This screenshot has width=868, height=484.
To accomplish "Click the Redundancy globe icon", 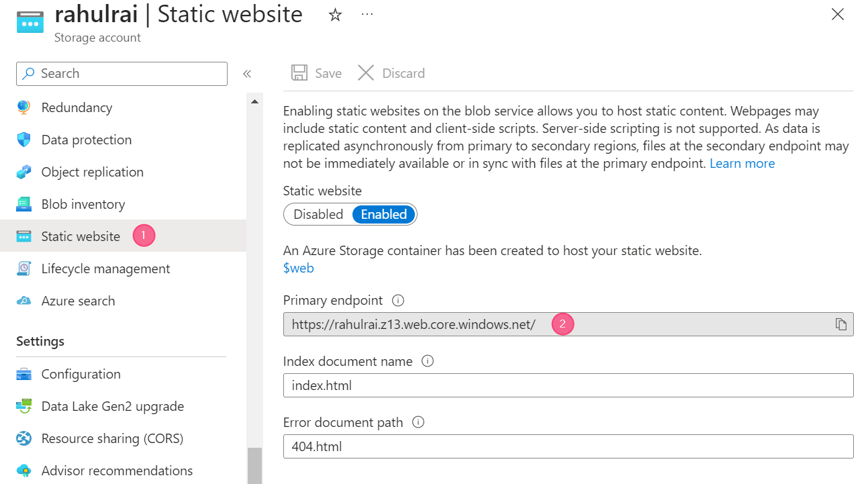I will click(24, 107).
